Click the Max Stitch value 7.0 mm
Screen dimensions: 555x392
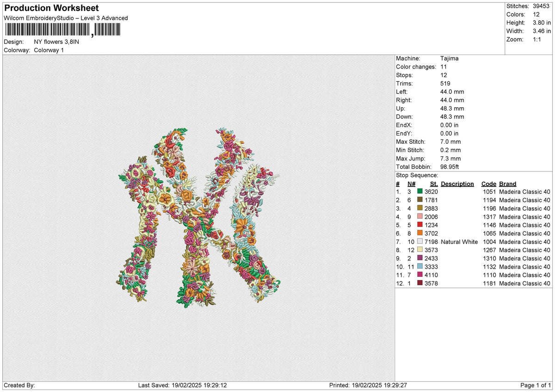tap(450, 141)
